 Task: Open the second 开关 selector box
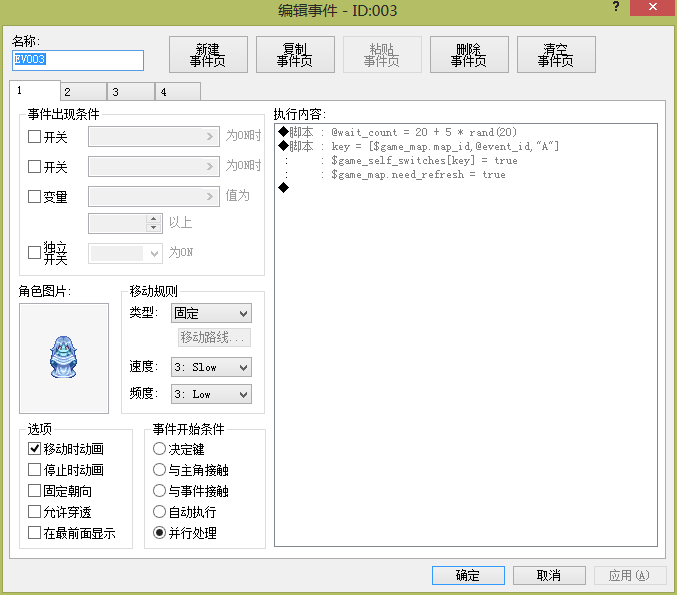click(154, 166)
